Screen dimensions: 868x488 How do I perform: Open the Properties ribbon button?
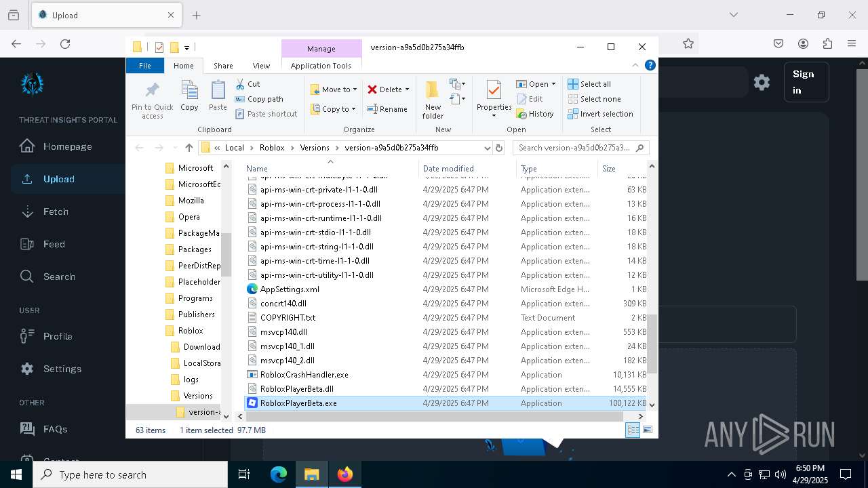pyautogui.click(x=494, y=98)
